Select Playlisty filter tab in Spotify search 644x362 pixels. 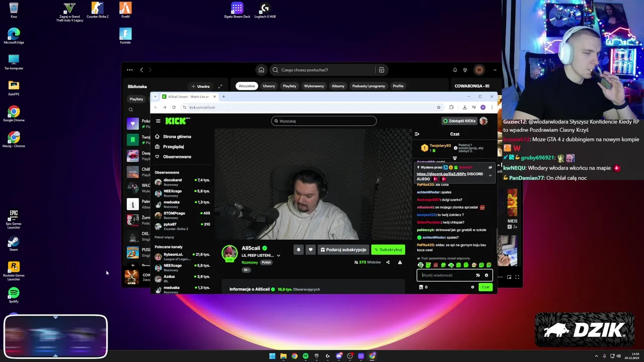click(x=289, y=86)
